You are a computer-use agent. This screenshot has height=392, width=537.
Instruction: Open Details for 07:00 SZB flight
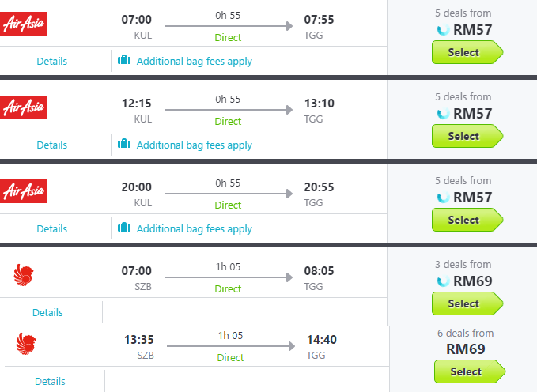coord(48,312)
